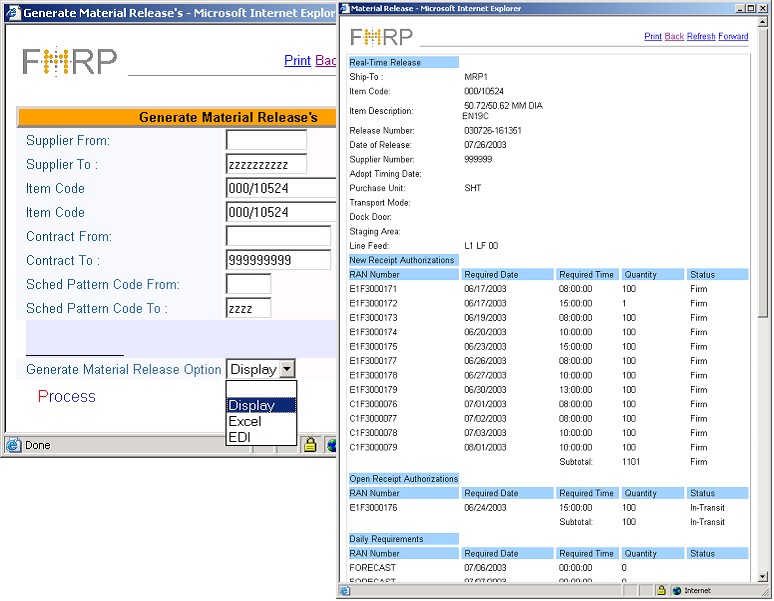Click the page icon in Material Release status bar

coord(345,590)
